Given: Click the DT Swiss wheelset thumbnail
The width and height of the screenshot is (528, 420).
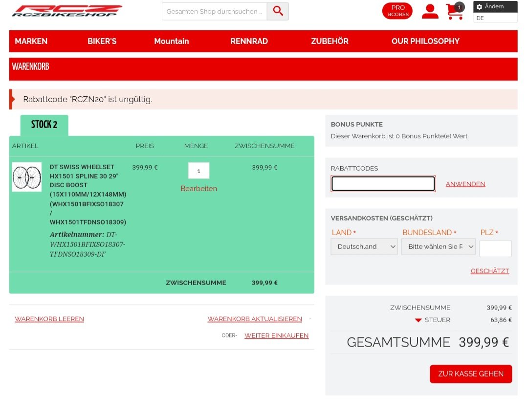Looking at the screenshot, I should click(x=26, y=177).
